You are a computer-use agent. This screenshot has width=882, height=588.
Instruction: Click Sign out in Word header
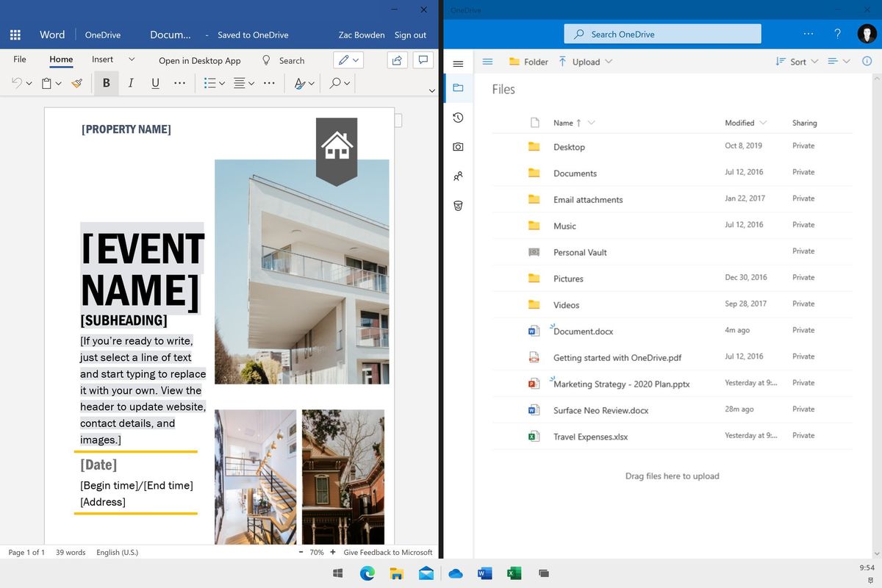coord(410,35)
